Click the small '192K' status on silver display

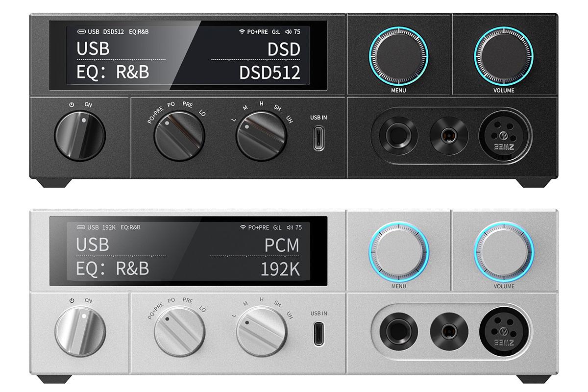(x=108, y=228)
